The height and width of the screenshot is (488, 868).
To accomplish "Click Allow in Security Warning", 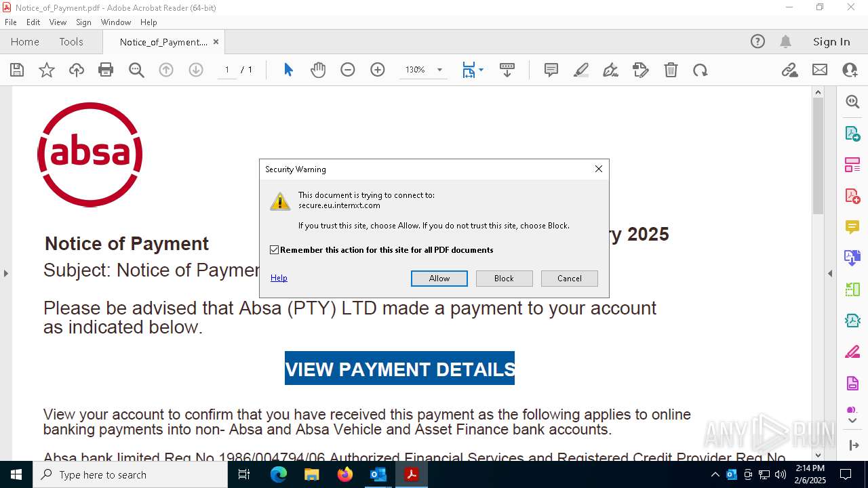I will (x=439, y=279).
